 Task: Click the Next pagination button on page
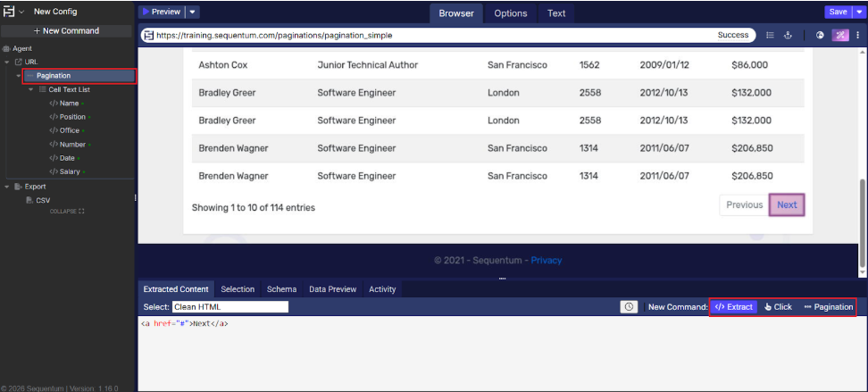click(x=787, y=205)
